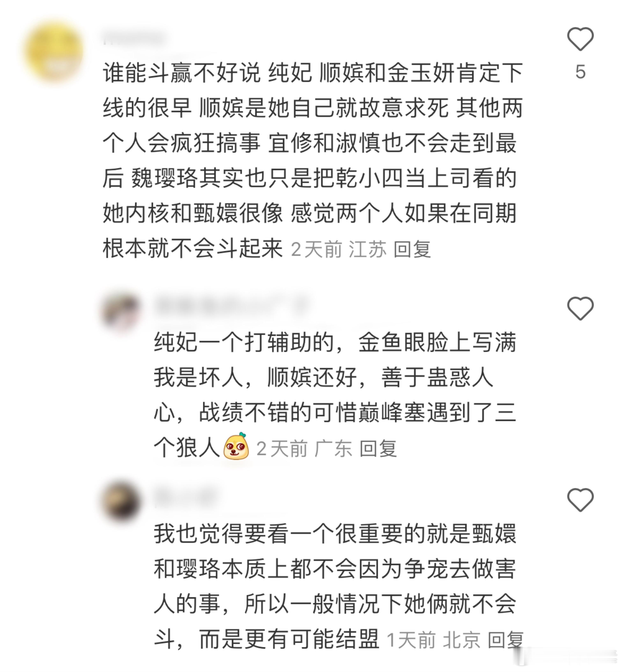This screenshot has height=672, width=622.
Task: Click the like count 5
Action: (580, 72)
